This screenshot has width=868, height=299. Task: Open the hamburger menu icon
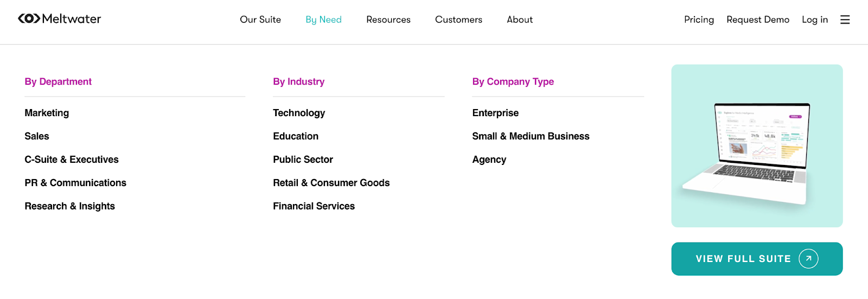[845, 20]
